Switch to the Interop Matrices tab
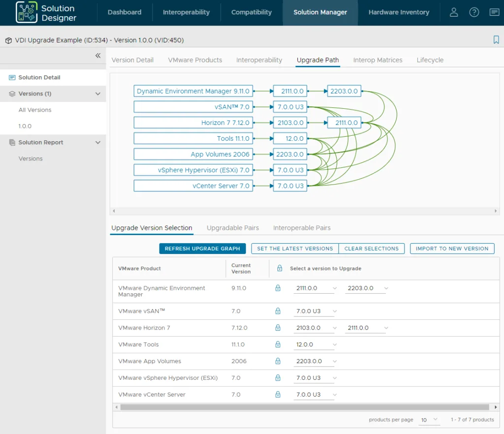Image resolution: width=504 pixels, height=434 pixels. [378, 60]
